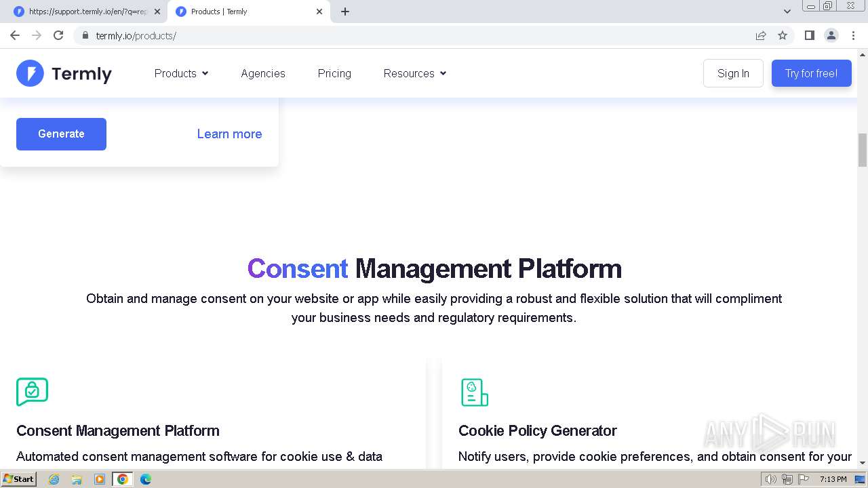This screenshot has height=488, width=868.
Task: Open the tab search dropdown
Action: [787, 12]
